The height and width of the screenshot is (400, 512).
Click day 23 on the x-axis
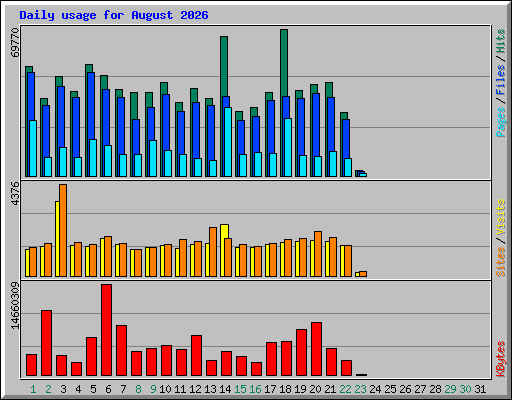click(x=360, y=389)
